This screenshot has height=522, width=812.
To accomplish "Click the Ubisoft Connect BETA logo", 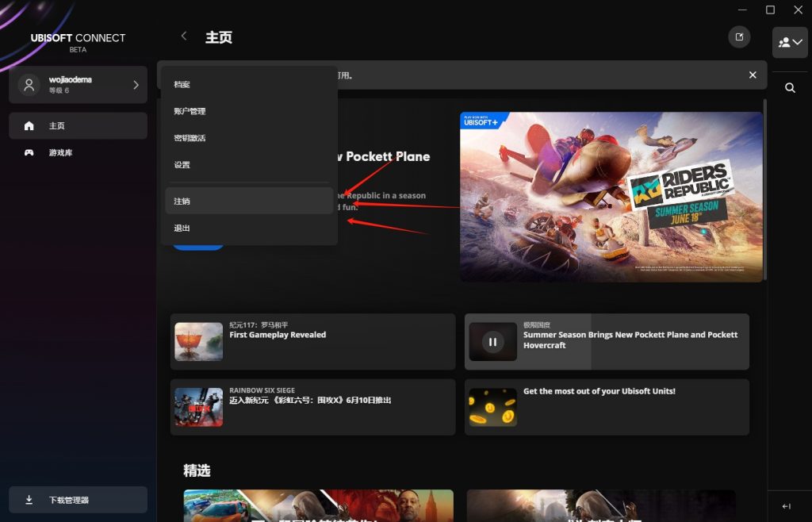I will 78,42.
